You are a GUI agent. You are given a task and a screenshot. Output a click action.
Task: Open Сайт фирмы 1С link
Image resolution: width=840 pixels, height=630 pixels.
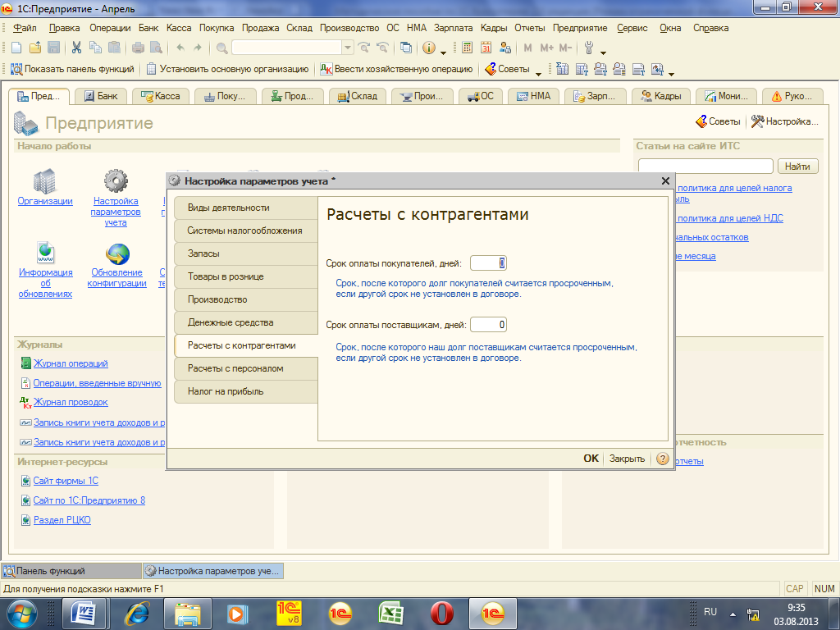pyautogui.click(x=66, y=481)
